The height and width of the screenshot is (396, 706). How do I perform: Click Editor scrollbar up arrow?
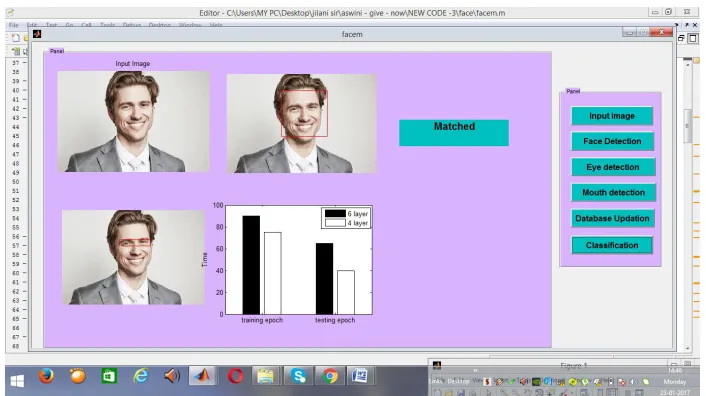688,65
